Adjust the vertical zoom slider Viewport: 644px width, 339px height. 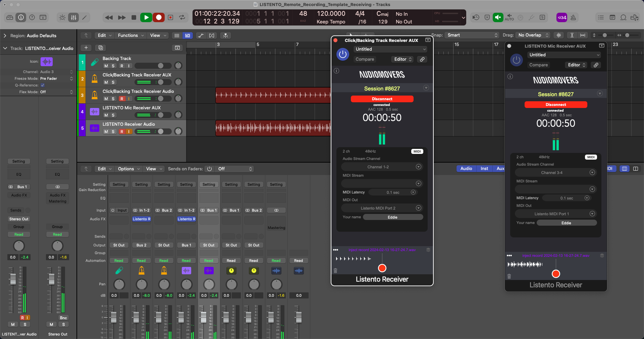click(604, 35)
